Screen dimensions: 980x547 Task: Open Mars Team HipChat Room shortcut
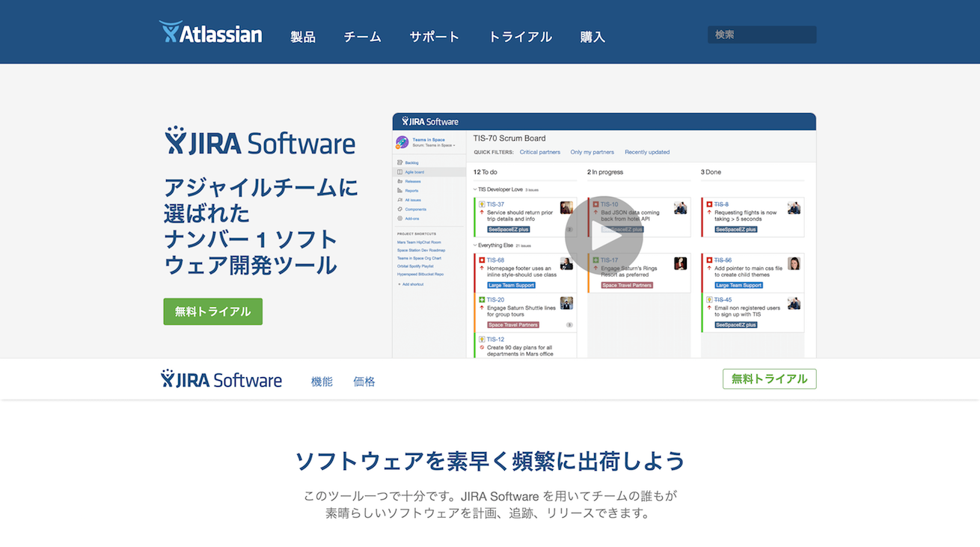[419, 242]
